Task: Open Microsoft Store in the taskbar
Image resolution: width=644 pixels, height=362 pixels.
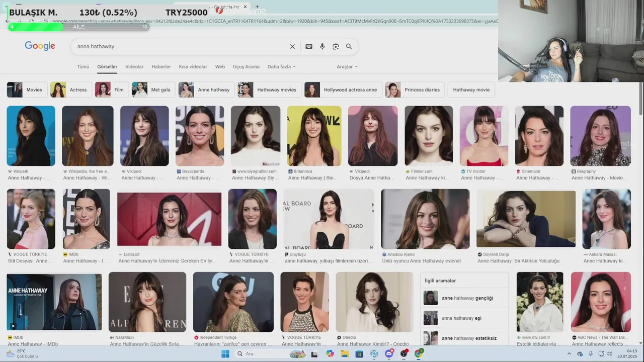Action: pos(359,354)
